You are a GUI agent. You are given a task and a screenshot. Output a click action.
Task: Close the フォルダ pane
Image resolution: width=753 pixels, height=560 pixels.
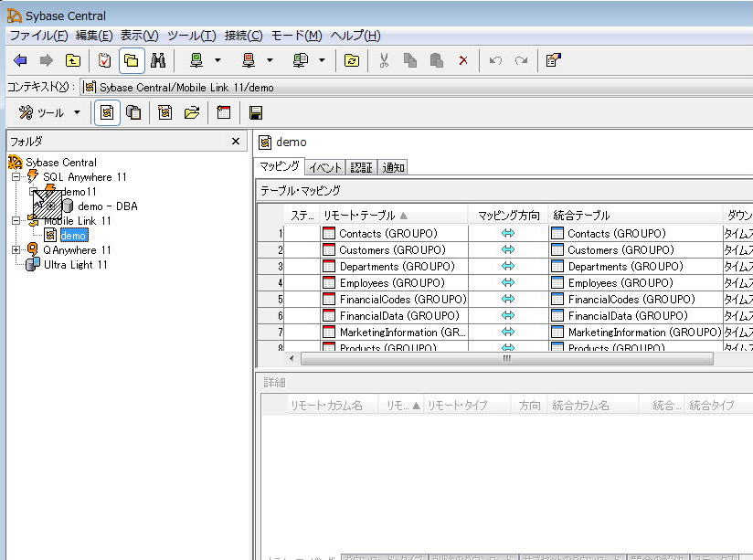pyautogui.click(x=236, y=142)
